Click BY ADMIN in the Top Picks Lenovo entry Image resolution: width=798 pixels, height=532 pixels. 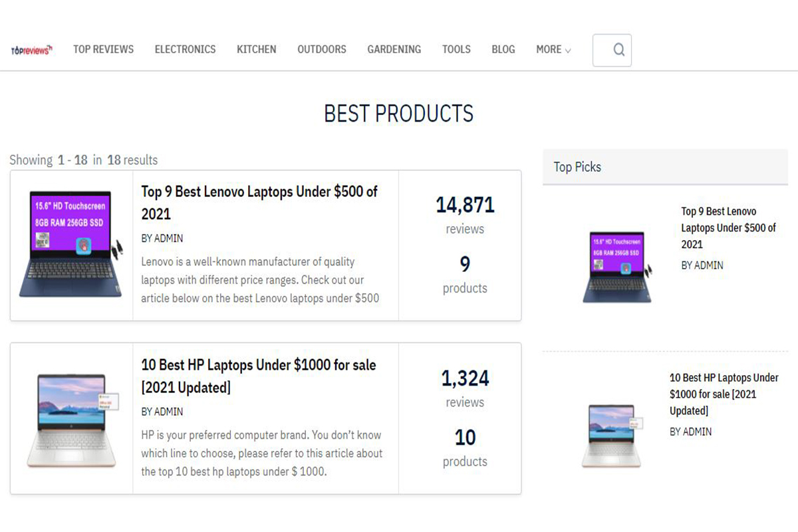click(702, 265)
